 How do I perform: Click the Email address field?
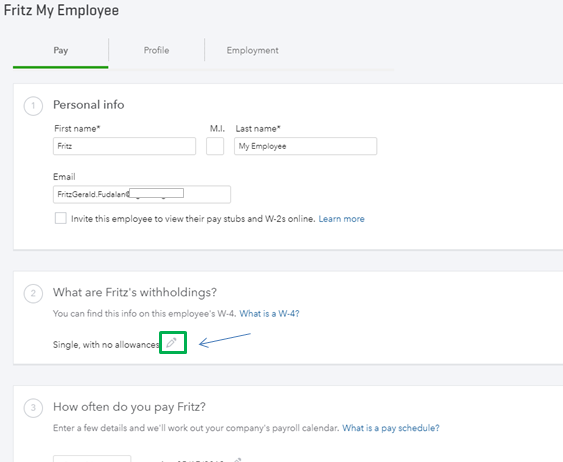coord(142,194)
